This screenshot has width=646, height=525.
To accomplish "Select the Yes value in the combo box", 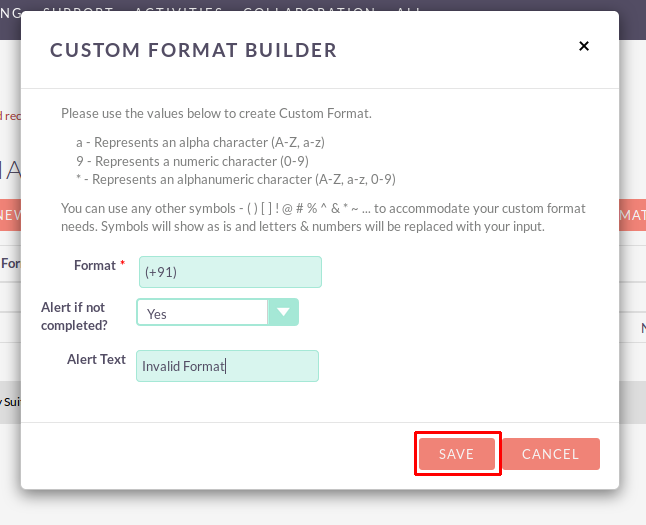I will click(202, 312).
